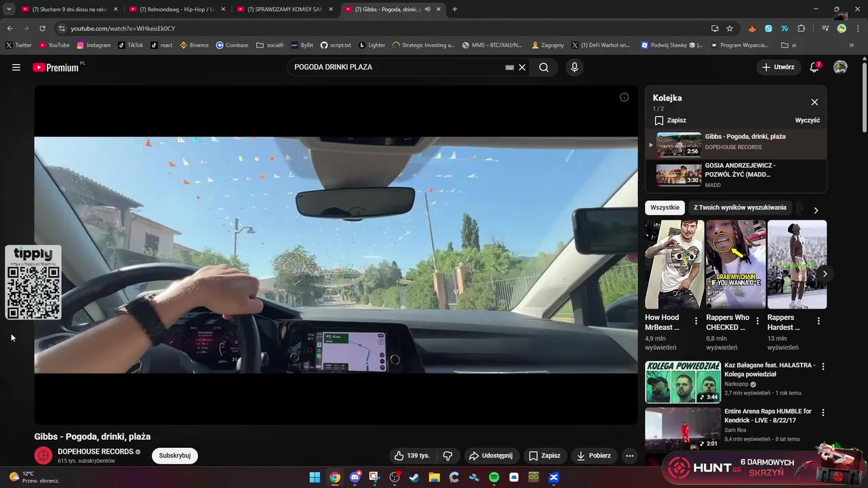This screenshot has height=488, width=868.
Task: Open the weather widget showing 12°C
Action: (x=35, y=477)
